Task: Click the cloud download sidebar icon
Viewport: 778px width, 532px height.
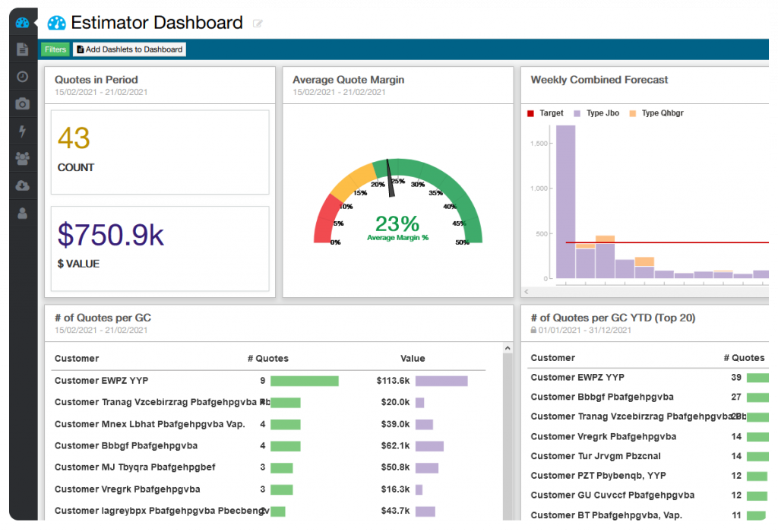Action: pos(22,186)
